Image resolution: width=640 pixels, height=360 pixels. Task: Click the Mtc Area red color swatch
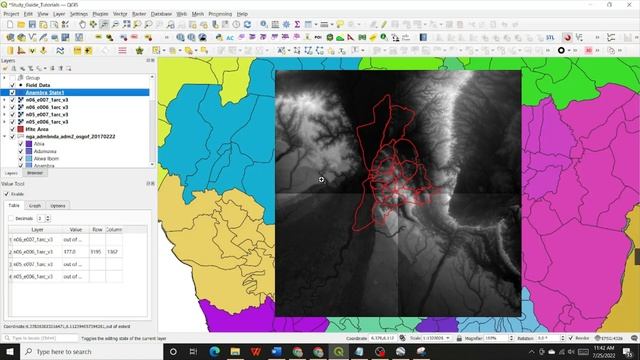pos(20,129)
